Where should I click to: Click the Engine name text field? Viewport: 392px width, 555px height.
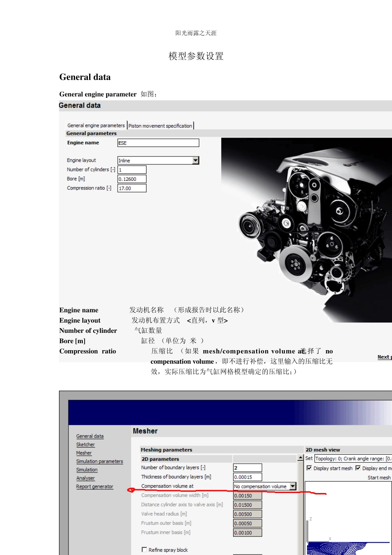(158, 143)
